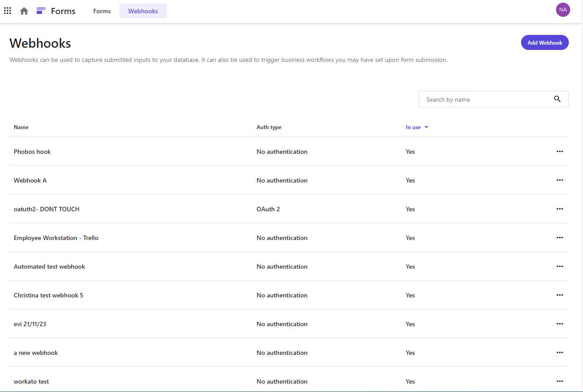Viewport: 583px width, 392px height.
Task: Open more options for workato test
Action: click(560, 381)
